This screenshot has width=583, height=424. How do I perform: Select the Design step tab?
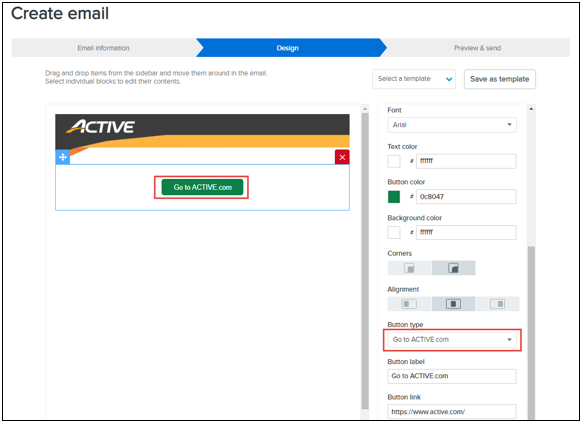pyautogui.click(x=288, y=48)
